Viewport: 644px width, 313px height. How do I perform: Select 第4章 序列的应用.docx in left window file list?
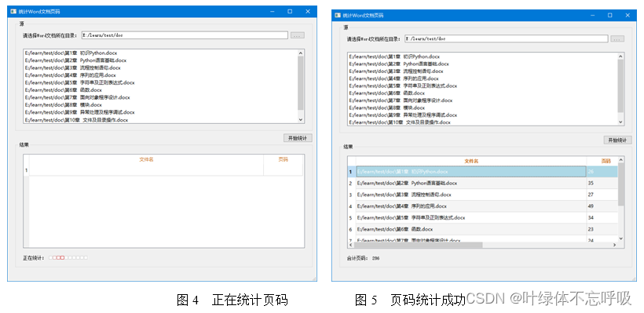[70, 75]
